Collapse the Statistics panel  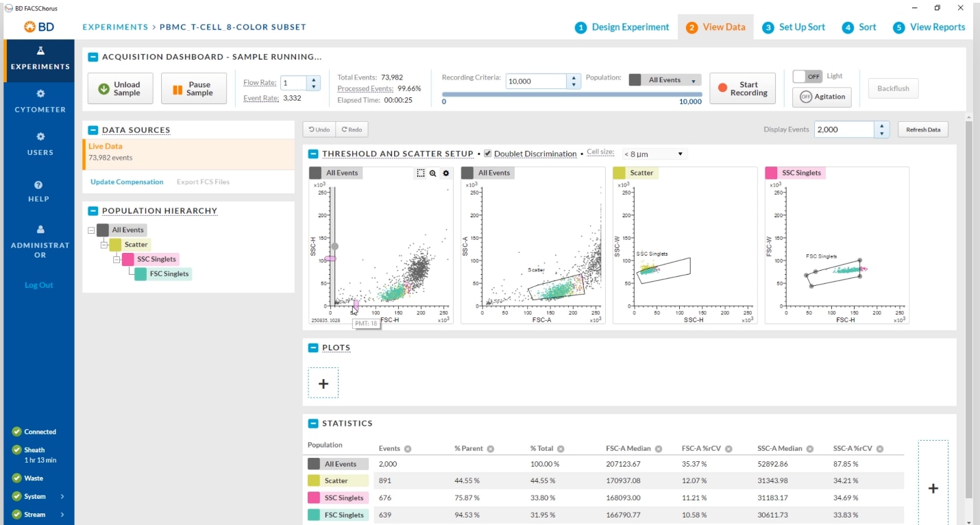coord(313,424)
